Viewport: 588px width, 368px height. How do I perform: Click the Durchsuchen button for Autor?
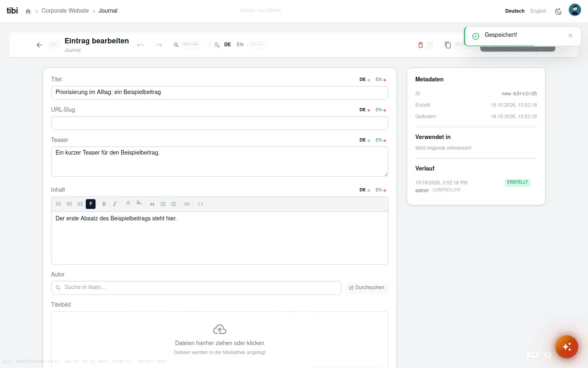[367, 288]
